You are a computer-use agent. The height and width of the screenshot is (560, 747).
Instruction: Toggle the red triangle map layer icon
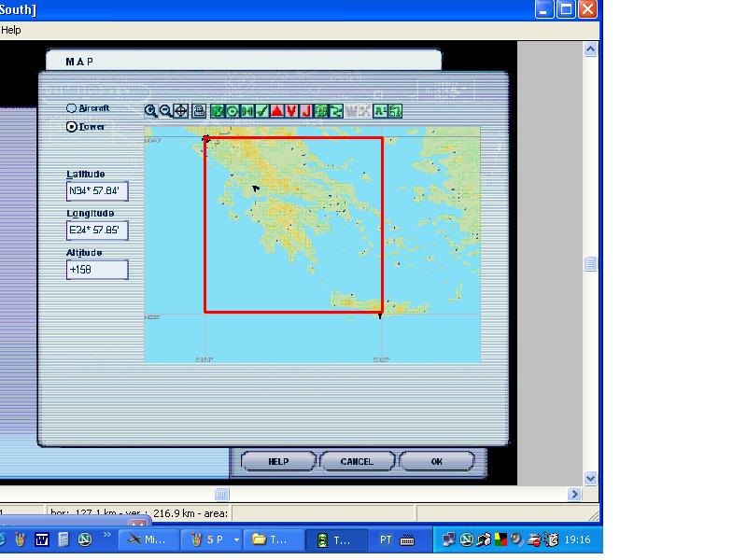tap(277, 111)
